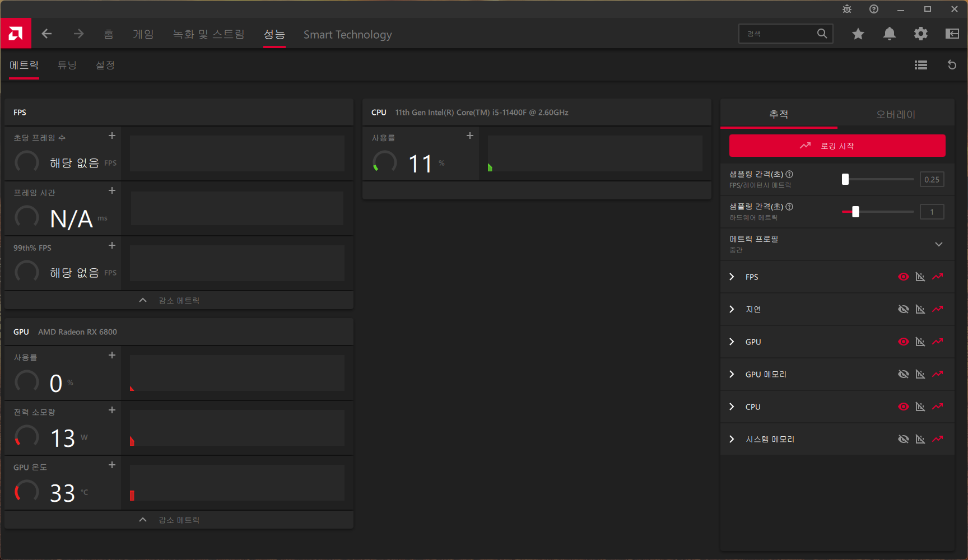Select the 메트릭 sub-tab
This screenshot has height=560, width=968.
coord(24,65)
